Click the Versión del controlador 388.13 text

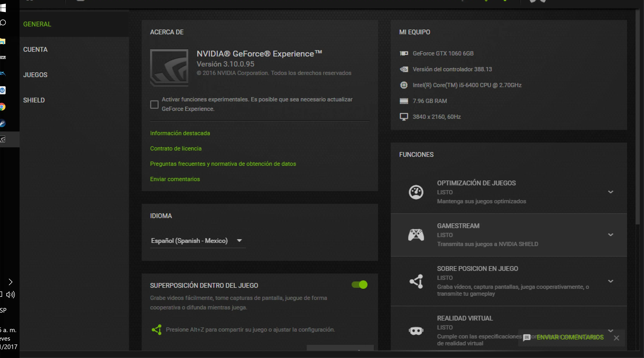452,69
